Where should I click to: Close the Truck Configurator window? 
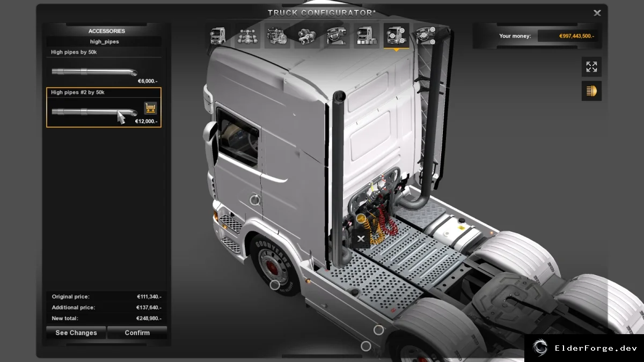[597, 13]
